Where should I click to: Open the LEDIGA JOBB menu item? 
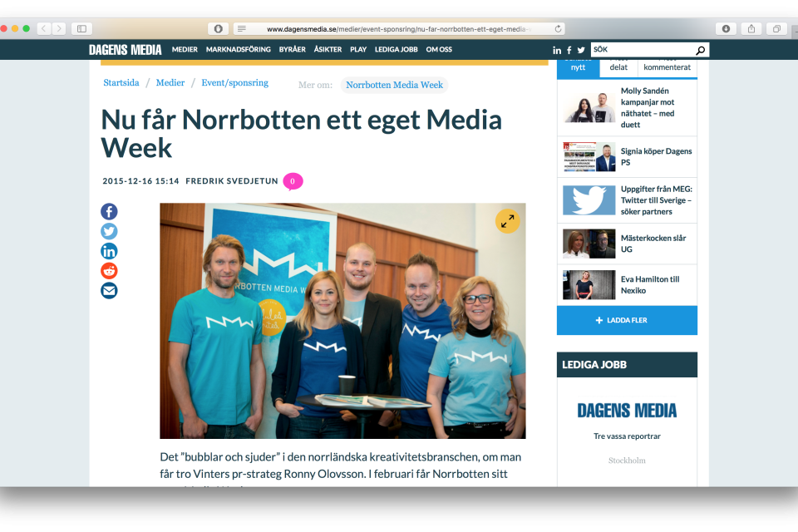pyautogui.click(x=396, y=49)
